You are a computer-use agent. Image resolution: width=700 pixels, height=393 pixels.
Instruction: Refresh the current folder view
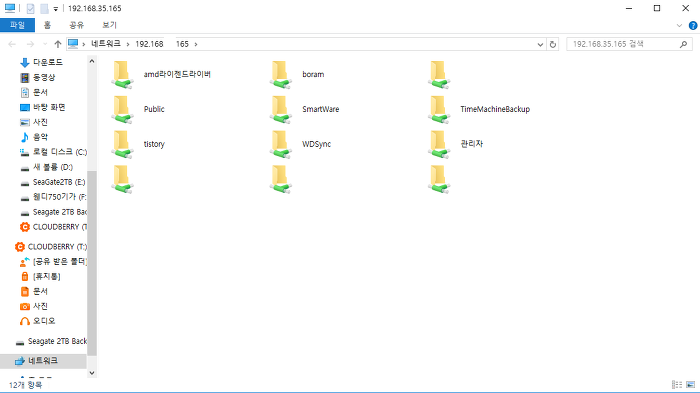pos(553,44)
